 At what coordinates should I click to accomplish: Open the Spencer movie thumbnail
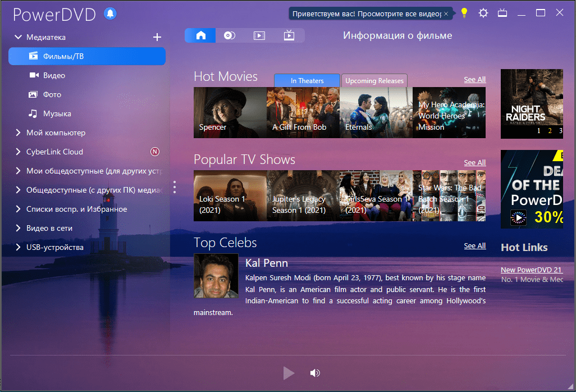tap(230, 112)
